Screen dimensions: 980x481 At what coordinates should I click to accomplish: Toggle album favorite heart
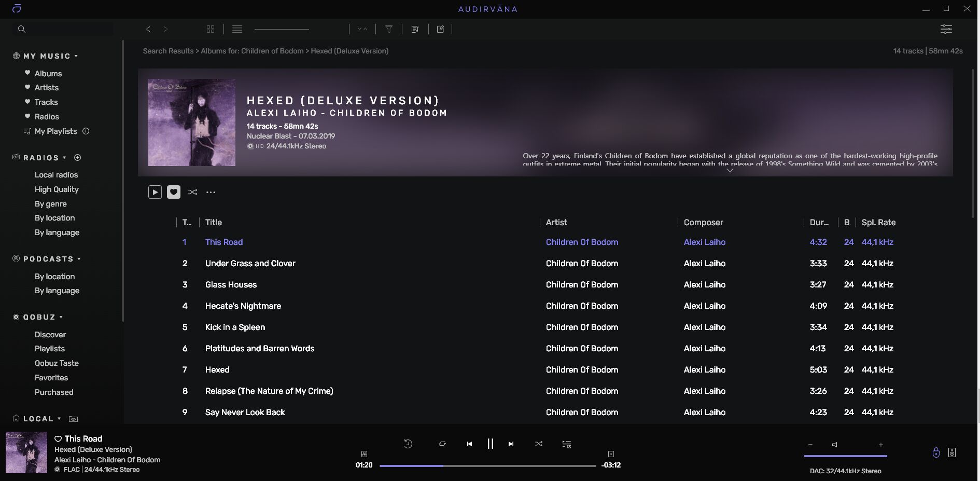click(174, 192)
